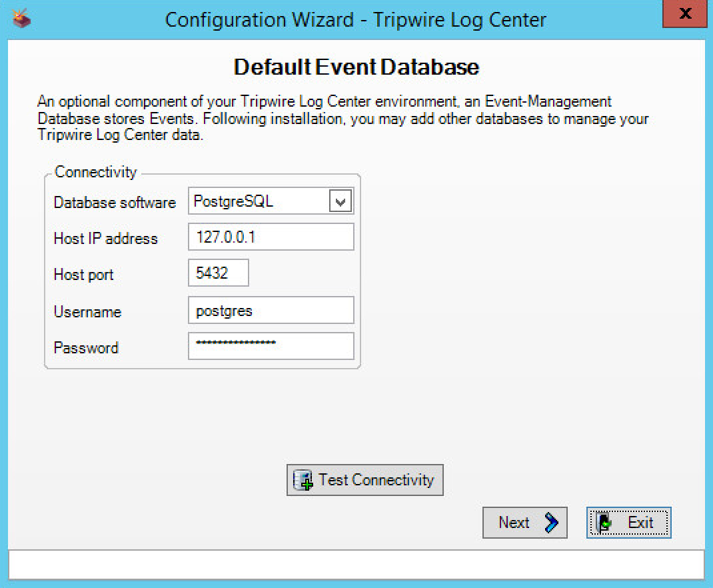Click the Connectivity group box title
This screenshot has width=713, height=588.
click(x=95, y=172)
